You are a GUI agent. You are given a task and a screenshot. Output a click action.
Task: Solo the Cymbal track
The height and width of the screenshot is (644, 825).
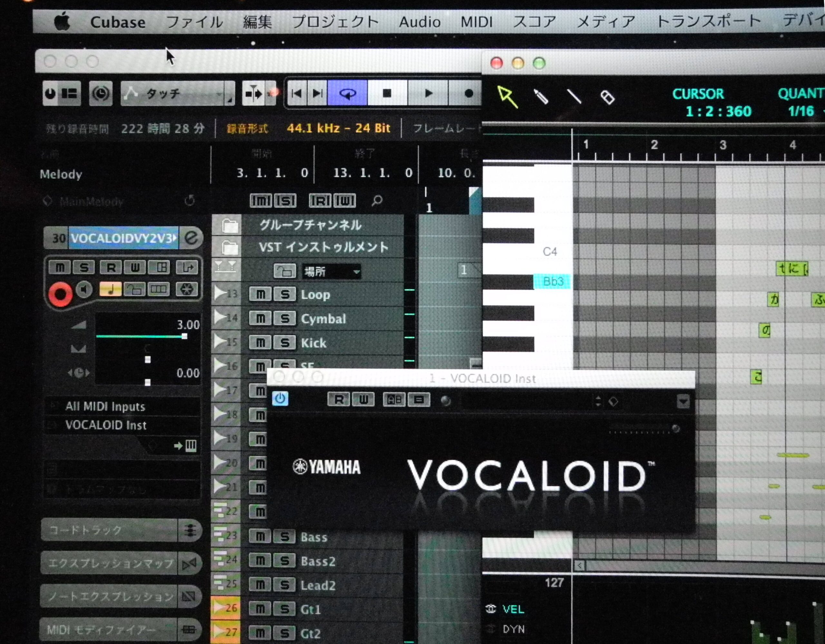[x=285, y=318]
